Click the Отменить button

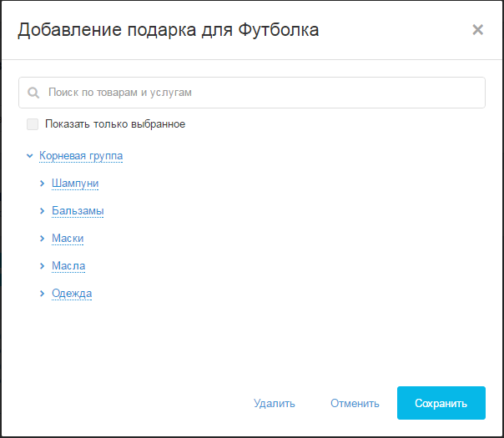point(355,403)
